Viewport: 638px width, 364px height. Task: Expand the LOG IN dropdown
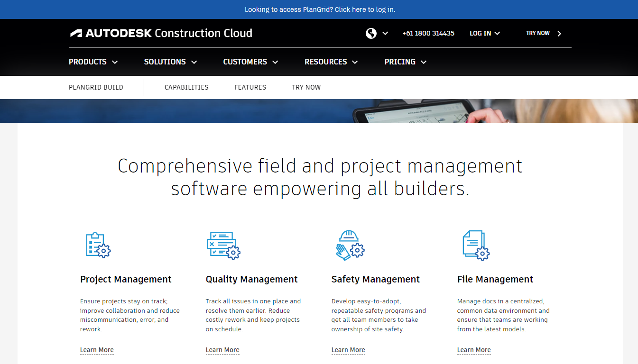[x=485, y=33]
